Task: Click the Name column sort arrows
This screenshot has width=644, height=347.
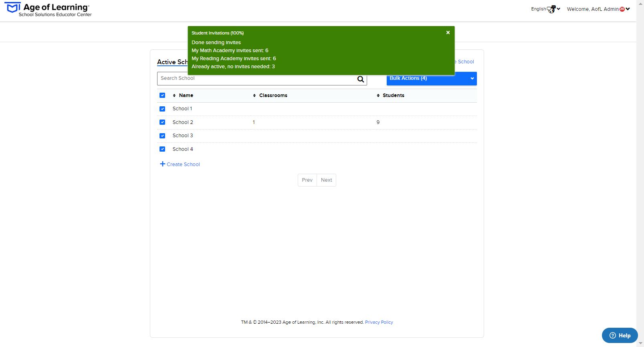Action: (174, 95)
